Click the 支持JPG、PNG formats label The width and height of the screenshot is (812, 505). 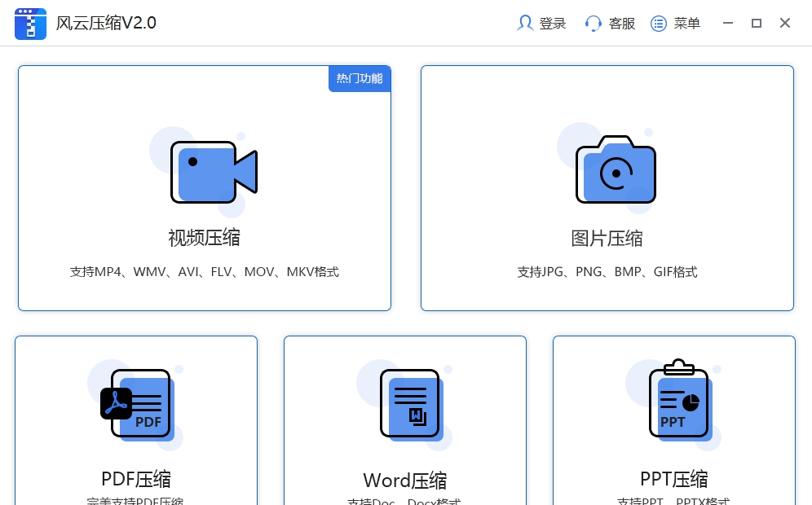tap(608, 271)
